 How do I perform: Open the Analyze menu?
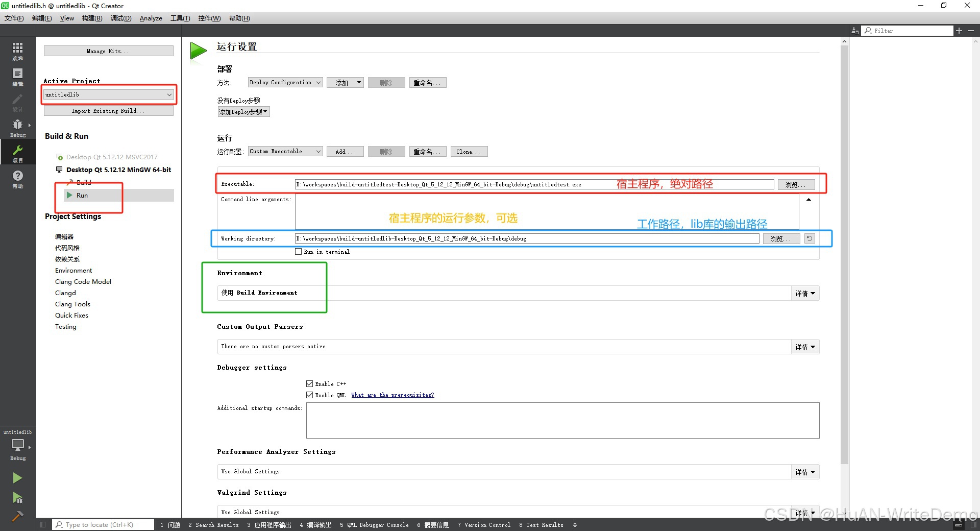pyautogui.click(x=151, y=18)
